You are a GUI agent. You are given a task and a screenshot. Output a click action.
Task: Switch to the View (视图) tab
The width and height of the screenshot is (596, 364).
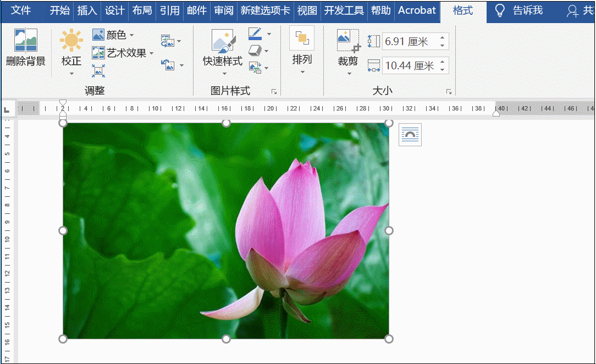[x=307, y=10]
